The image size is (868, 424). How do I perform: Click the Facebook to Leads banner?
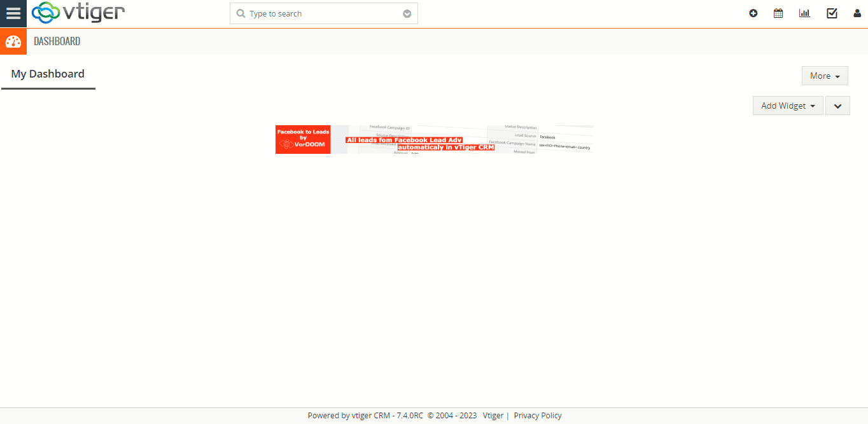(435, 139)
